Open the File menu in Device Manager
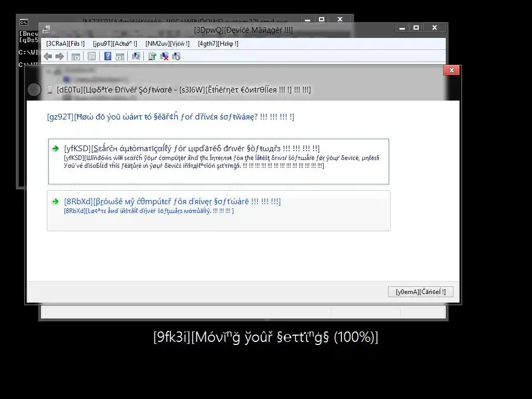532x399 pixels. [x=65, y=44]
